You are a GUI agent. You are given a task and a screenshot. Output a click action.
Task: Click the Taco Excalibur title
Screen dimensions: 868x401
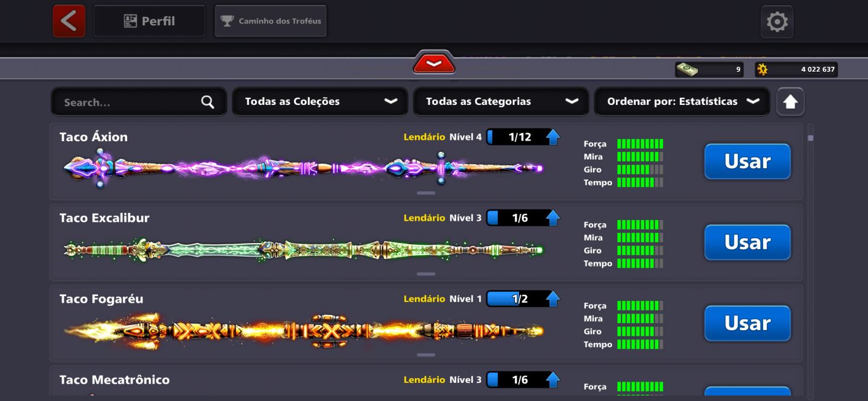click(104, 218)
